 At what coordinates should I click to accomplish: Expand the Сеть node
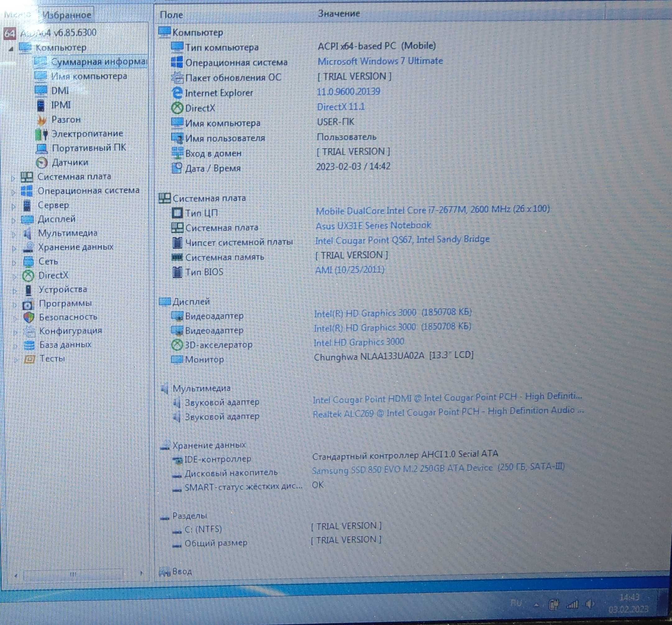coord(14,262)
